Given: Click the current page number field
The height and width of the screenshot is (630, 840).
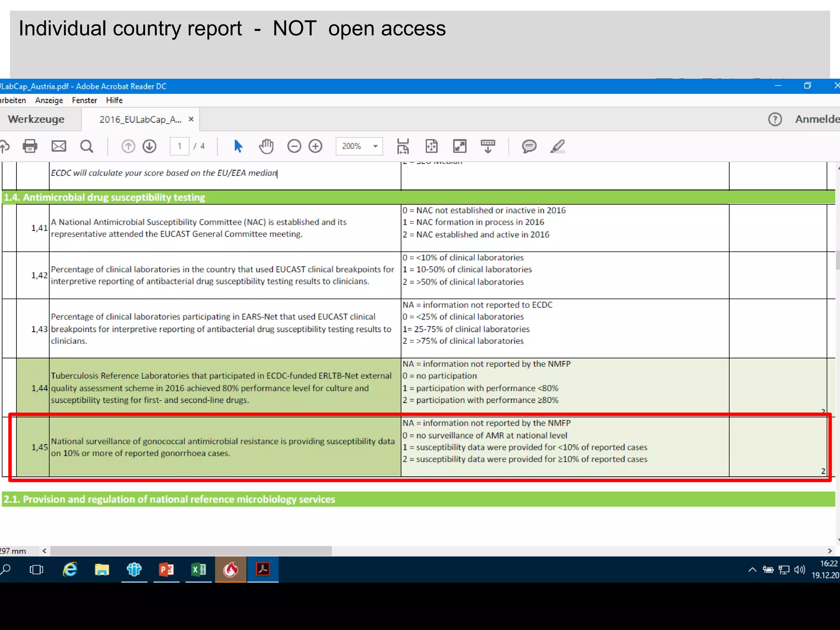Looking at the screenshot, I should pyautogui.click(x=180, y=146).
